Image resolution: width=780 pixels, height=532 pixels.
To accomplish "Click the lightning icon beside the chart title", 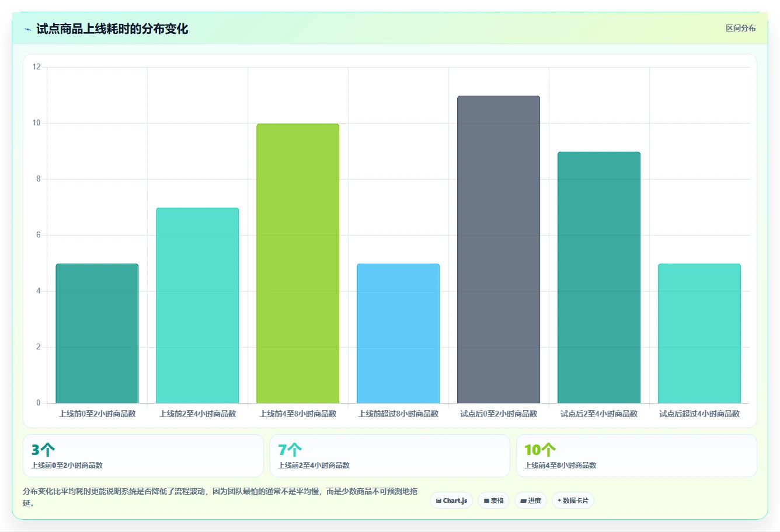I will pos(27,29).
